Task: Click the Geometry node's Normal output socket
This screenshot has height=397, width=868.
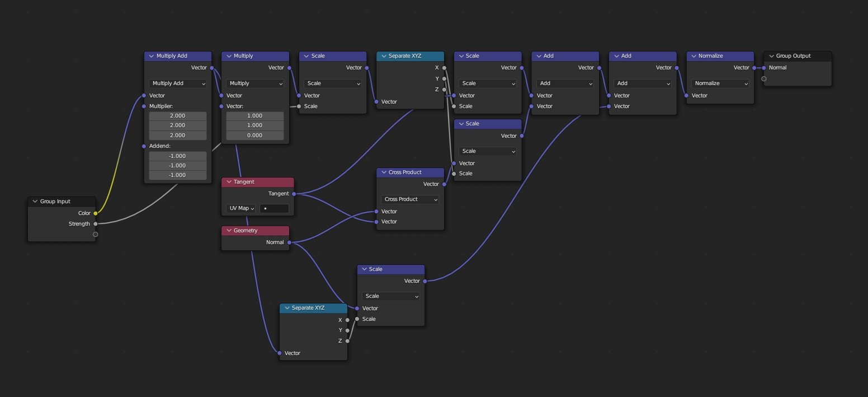Action: tap(289, 242)
